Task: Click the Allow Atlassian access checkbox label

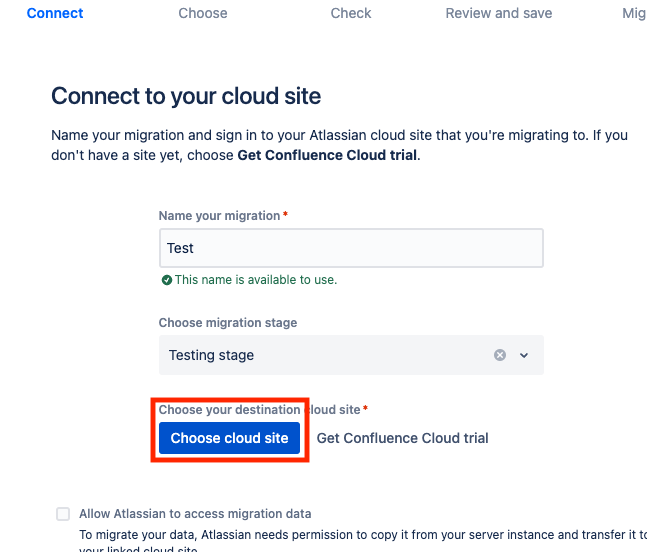Action: (196, 514)
